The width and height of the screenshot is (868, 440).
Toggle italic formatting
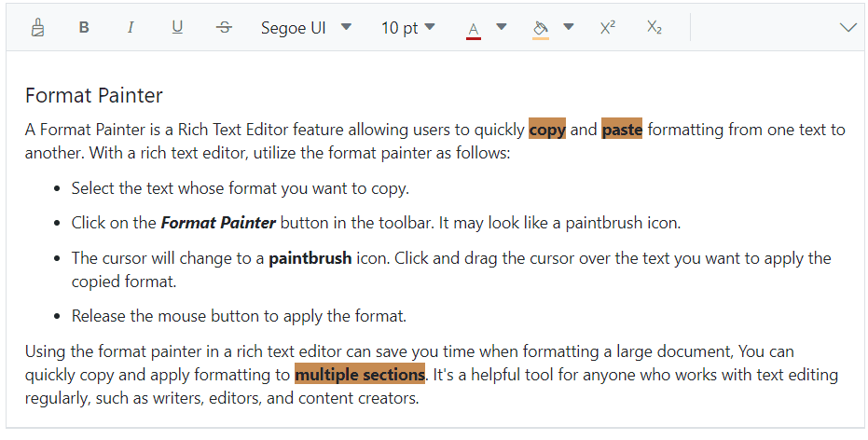point(131,28)
